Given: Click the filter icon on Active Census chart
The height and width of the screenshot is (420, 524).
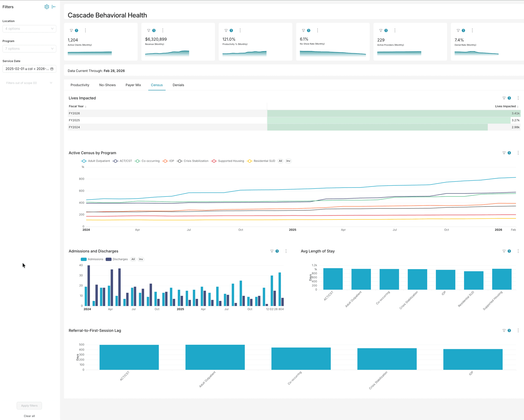Looking at the screenshot, I should (x=504, y=153).
